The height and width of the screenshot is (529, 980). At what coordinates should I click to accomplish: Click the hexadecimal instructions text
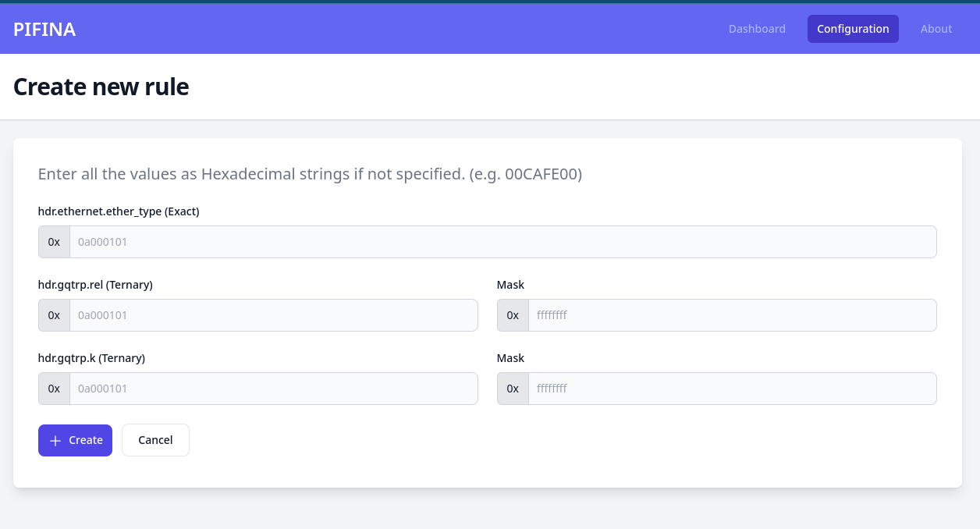click(x=309, y=174)
